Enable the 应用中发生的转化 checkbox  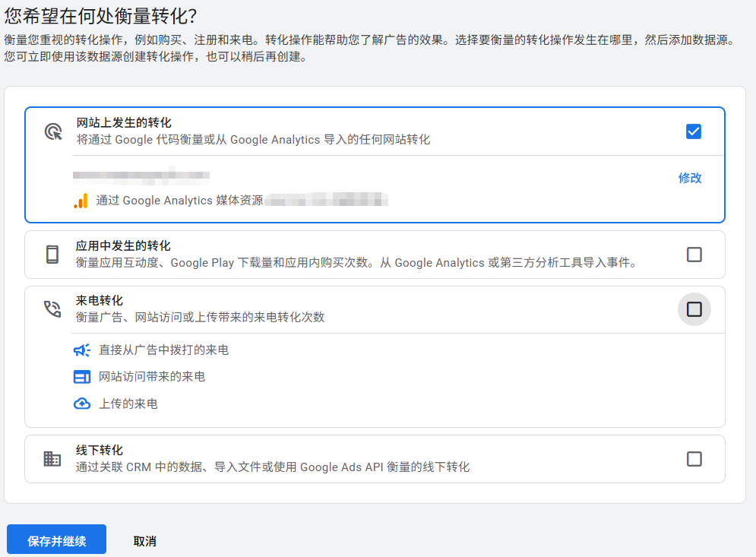point(694,255)
